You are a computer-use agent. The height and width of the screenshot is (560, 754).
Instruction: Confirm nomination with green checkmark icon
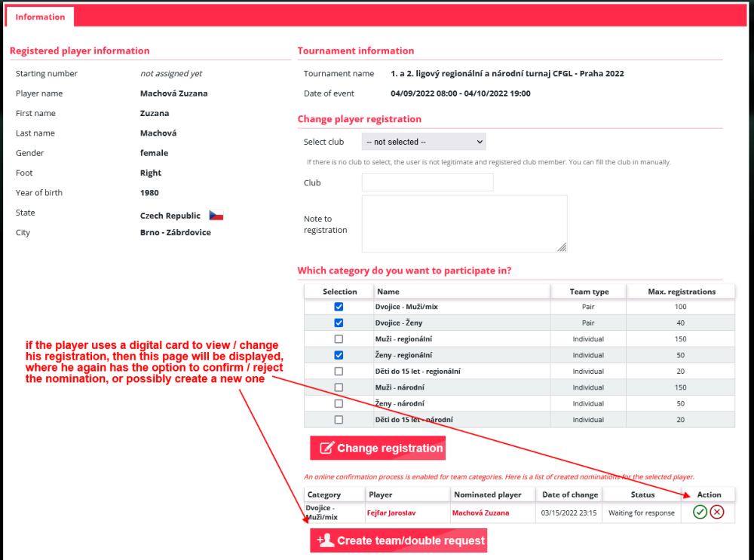[700, 512]
